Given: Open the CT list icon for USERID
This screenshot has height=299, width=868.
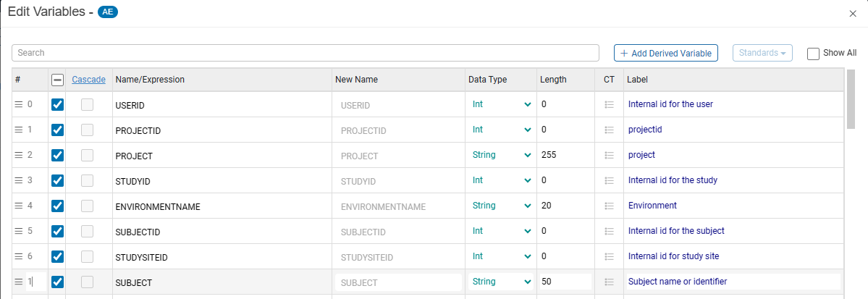Looking at the screenshot, I should coord(610,104).
